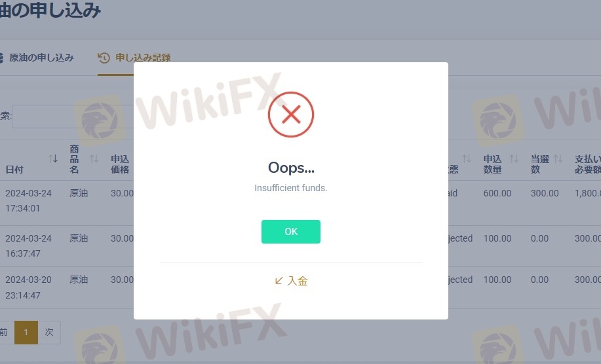
Task: Sort by 日付 column arrows
Action: (x=53, y=158)
